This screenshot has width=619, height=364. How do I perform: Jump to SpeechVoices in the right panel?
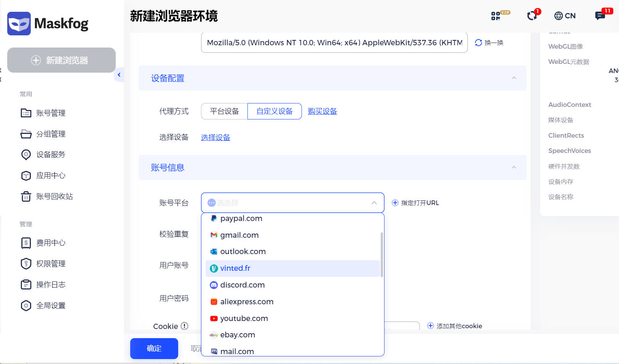point(570,151)
